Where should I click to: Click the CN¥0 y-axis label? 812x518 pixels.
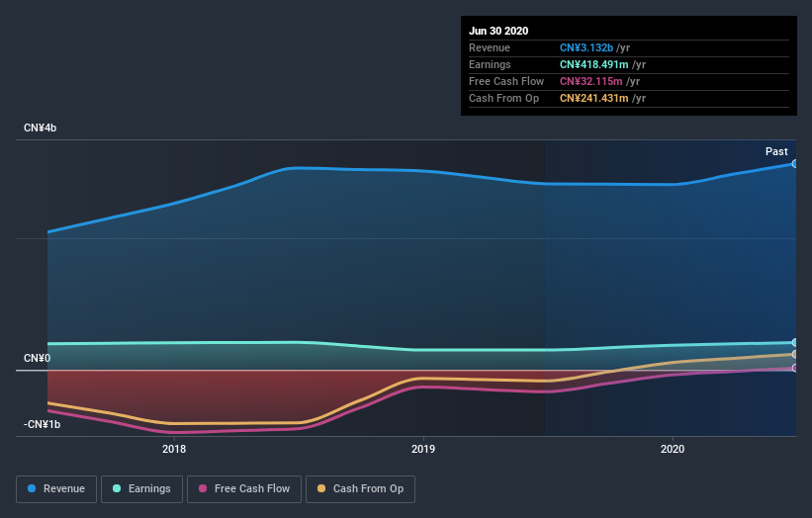pos(37,358)
